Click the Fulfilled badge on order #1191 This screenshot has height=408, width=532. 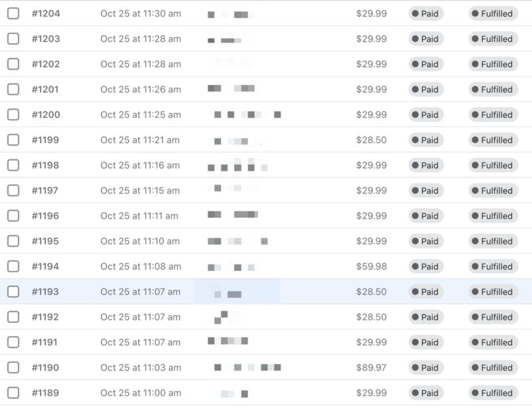coord(493,342)
